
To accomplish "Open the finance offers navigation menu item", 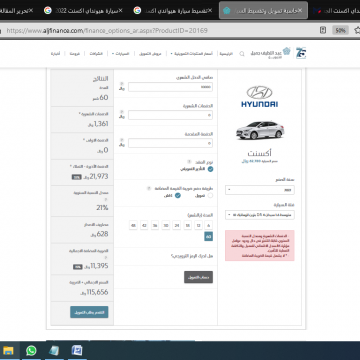I will [x=150, y=54].
